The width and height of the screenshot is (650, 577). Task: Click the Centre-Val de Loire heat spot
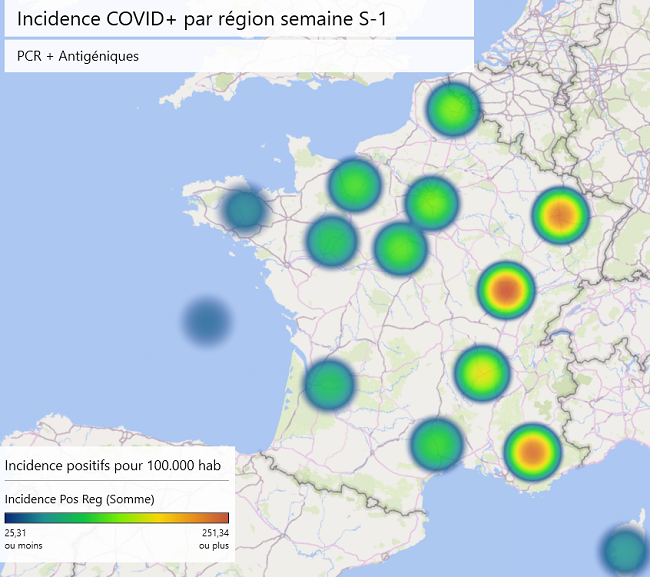pyautogui.click(x=400, y=248)
